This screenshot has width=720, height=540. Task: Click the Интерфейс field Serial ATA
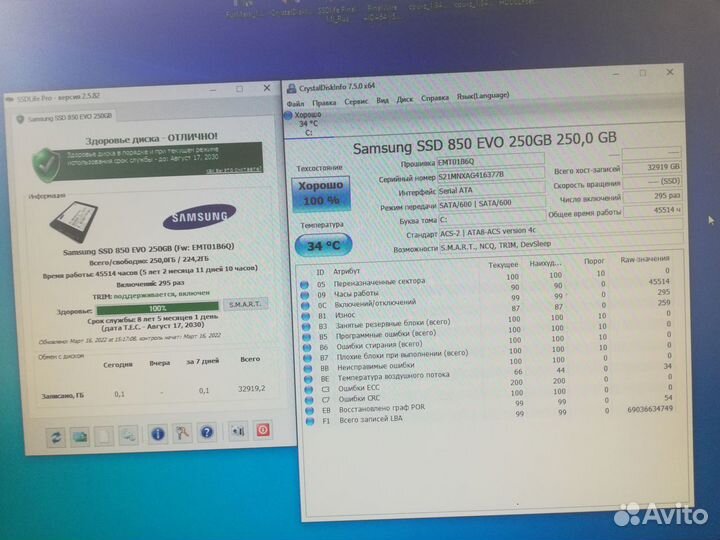pyautogui.click(x=491, y=189)
